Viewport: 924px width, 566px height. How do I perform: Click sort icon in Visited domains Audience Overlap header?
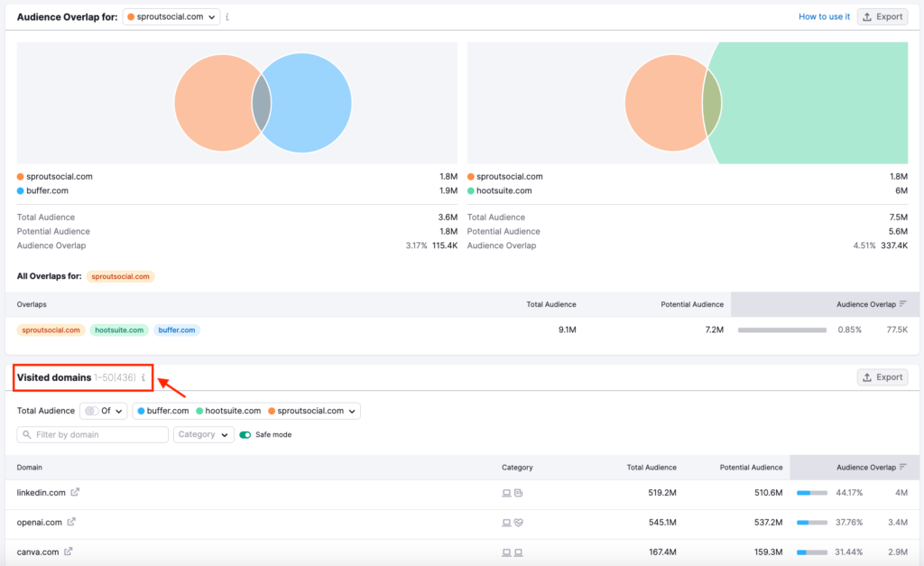903,467
